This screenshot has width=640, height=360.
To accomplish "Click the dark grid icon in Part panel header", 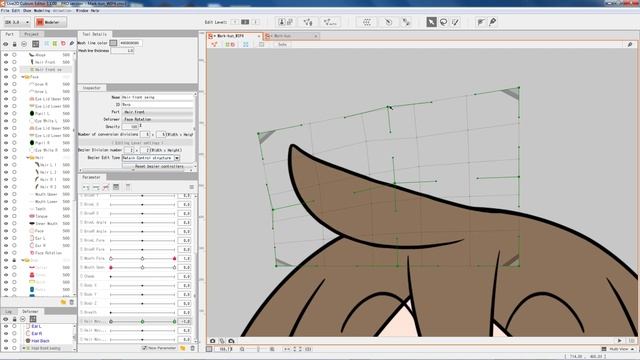I will pos(36,44).
